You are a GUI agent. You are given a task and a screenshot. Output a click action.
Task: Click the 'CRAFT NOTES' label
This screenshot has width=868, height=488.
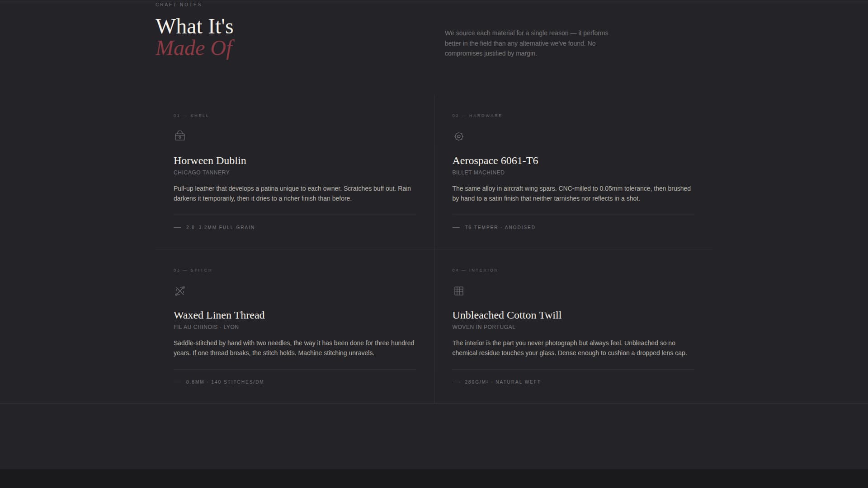click(x=179, y=5)
